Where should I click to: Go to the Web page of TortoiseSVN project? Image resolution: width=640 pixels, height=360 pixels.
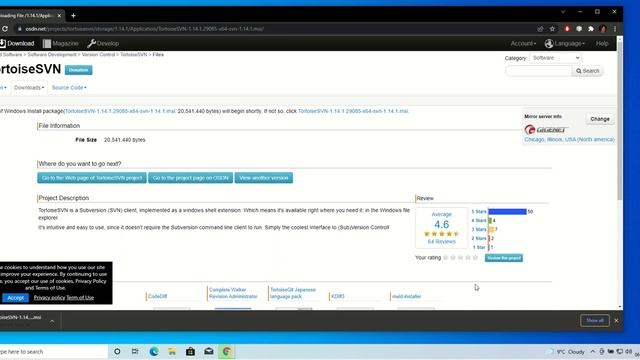(92, 178)
